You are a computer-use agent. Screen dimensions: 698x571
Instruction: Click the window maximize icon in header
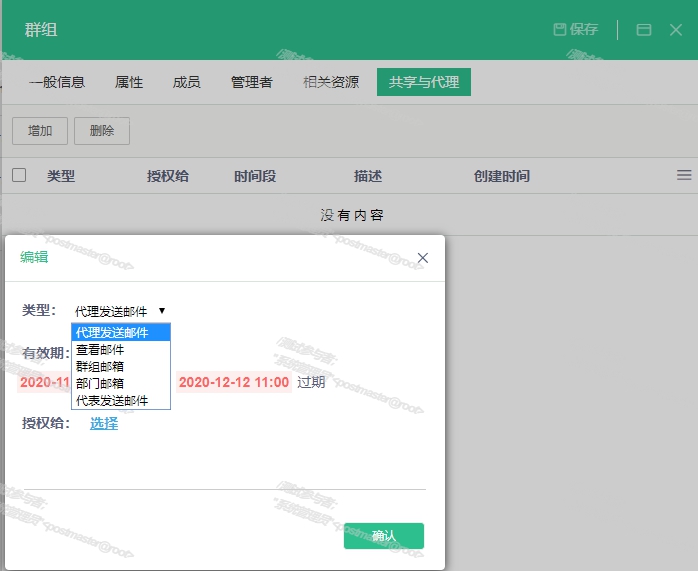click(x=645, y=30)
